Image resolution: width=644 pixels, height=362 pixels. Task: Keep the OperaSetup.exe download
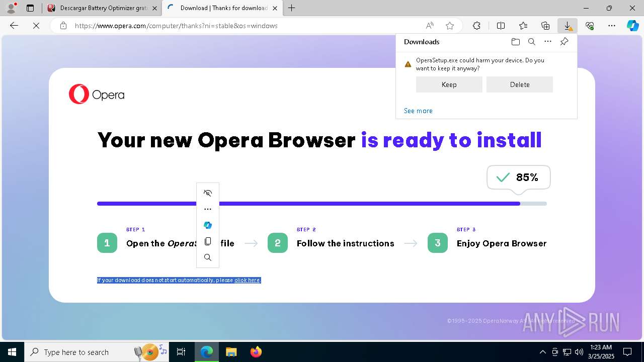pyautogui.click(x=449, y=84)
